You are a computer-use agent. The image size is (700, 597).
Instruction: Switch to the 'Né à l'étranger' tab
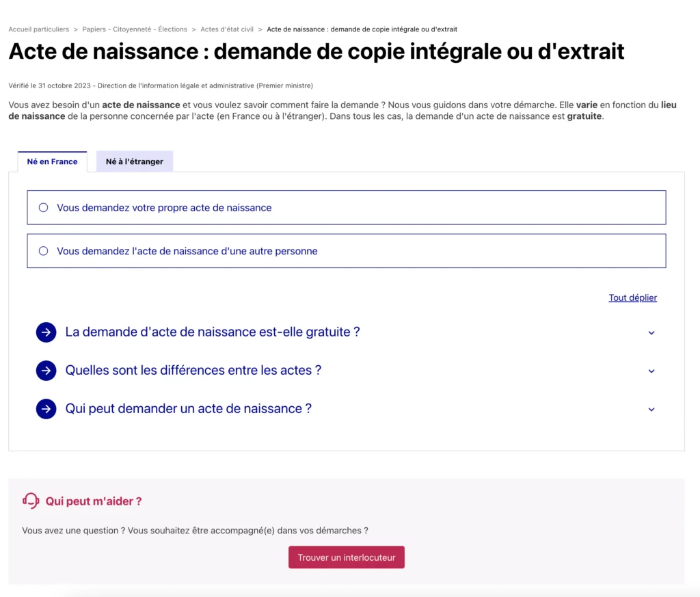(x=135, y=161)
